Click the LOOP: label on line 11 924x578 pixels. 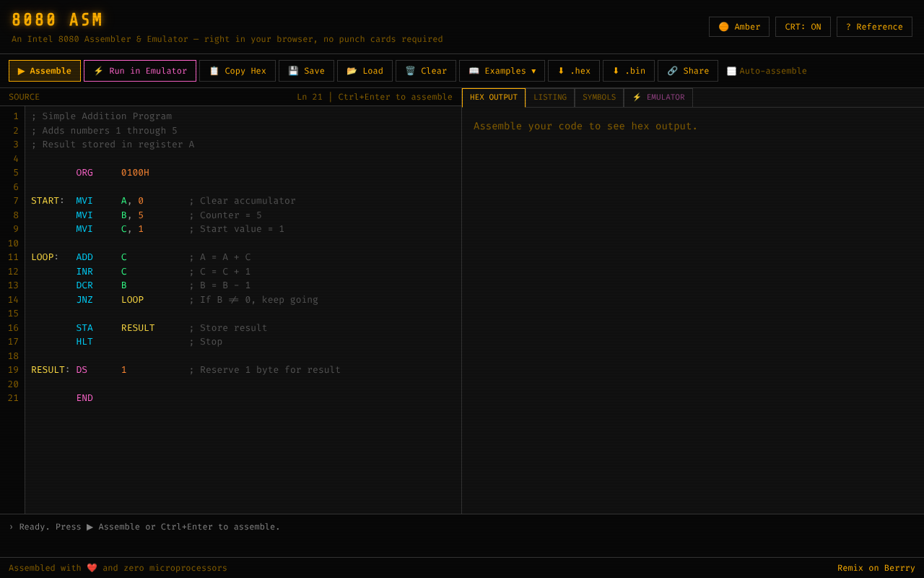click(45, 257)
